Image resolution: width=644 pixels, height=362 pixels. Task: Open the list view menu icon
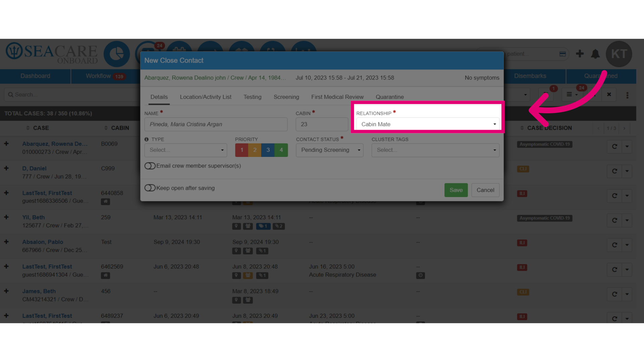(572, 95)
